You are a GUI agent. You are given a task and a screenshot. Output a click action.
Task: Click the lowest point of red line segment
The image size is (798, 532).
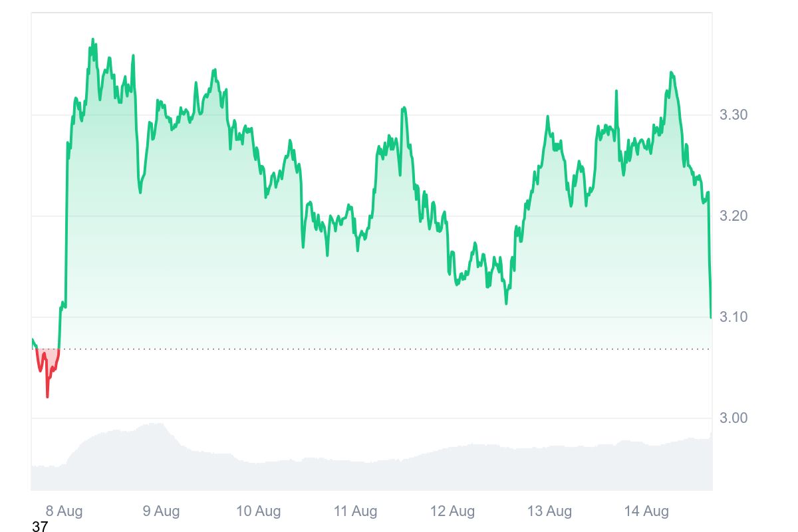(x=47, y=396)
